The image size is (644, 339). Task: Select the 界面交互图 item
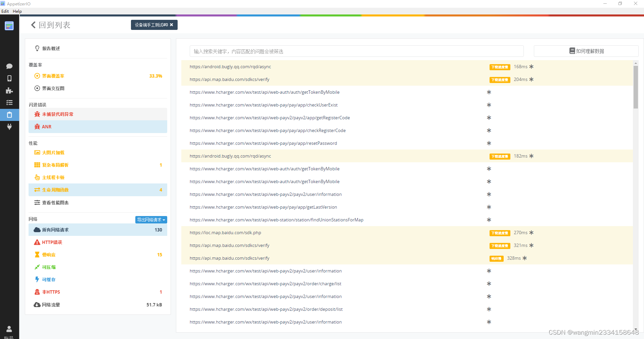coord(98,88)
